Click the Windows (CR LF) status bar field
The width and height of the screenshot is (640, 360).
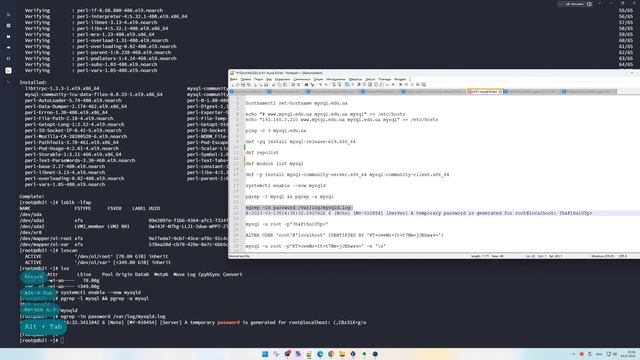pyautogui.click(x=603, y=256)
